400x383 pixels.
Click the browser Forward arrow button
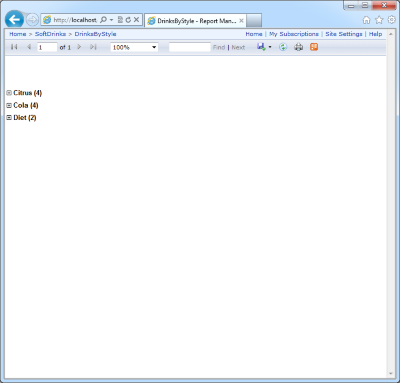(32, 20)
